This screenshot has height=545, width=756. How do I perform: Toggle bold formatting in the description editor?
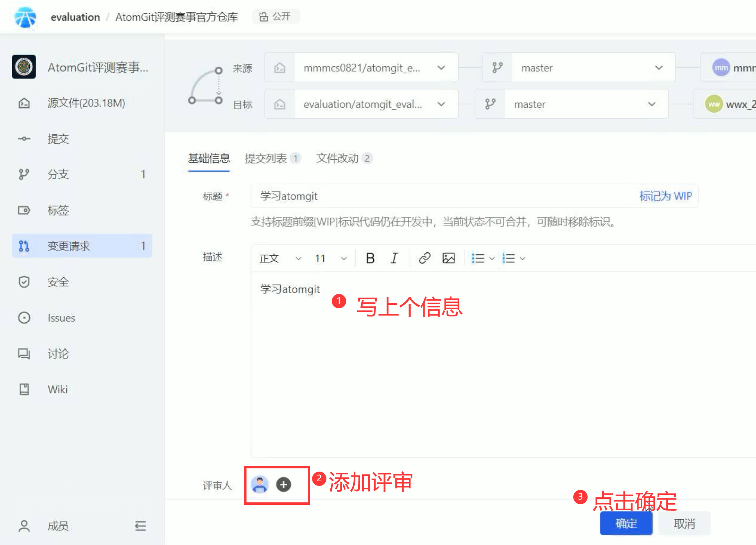coord(370,258)
